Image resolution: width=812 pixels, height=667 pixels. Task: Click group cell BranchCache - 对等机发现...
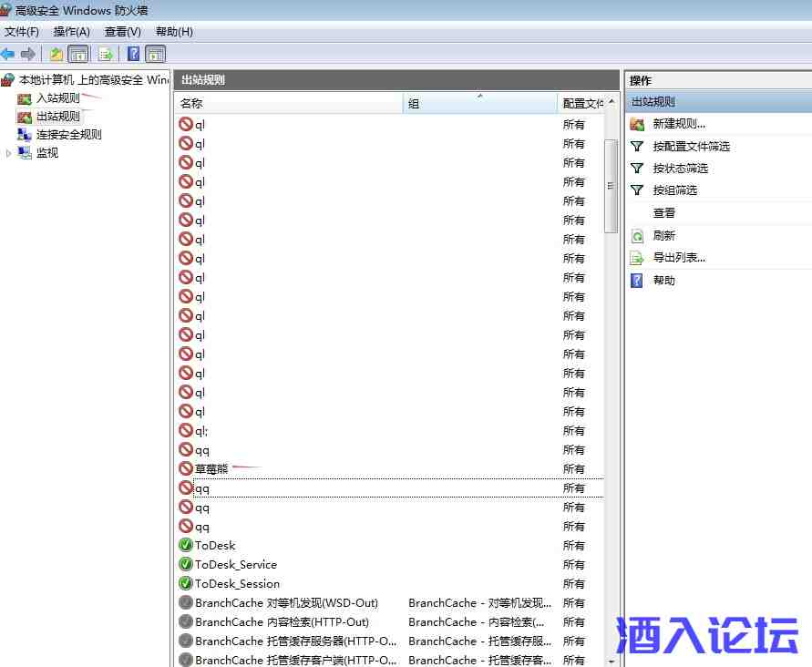point(479,603)
